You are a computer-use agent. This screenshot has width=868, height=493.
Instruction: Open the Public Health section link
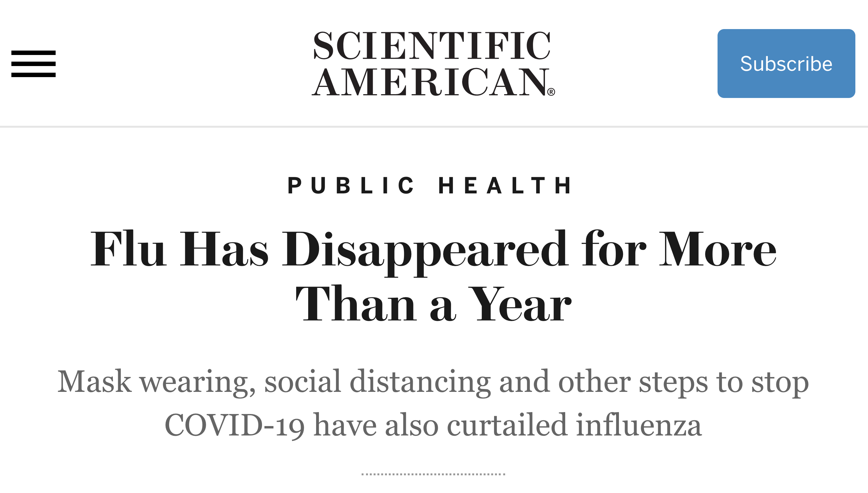pos(430,186)
